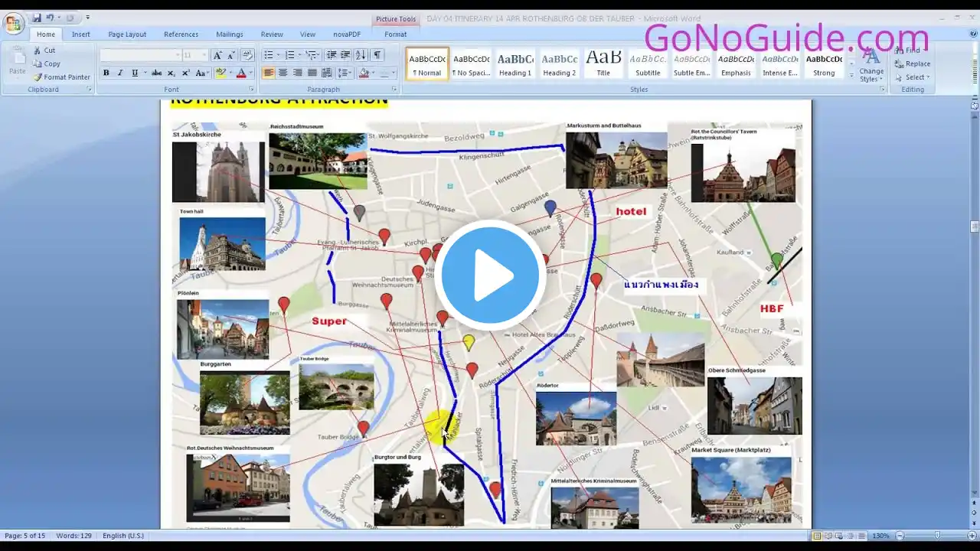The image size is (980, 551).
Task: Open the novaPDF tab
Action: (347, 34)
